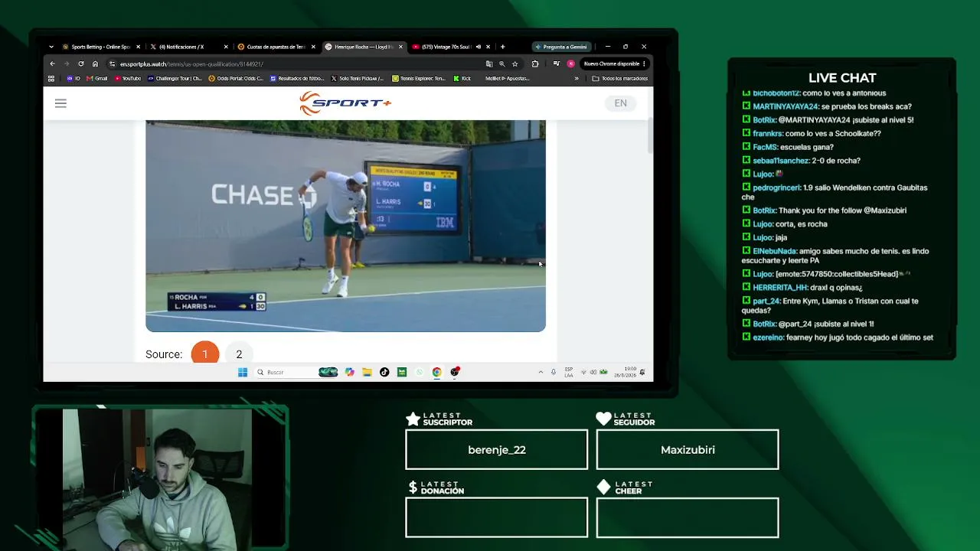
Task: Click the page vertical scrollbar
Action: (x=650, y=135)
